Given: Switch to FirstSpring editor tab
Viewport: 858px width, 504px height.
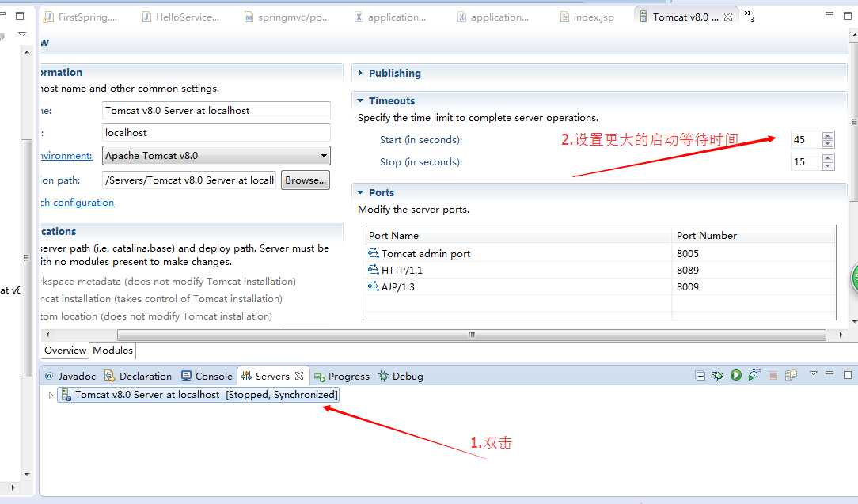Looking at the screenshot, I should coord(81,17).
